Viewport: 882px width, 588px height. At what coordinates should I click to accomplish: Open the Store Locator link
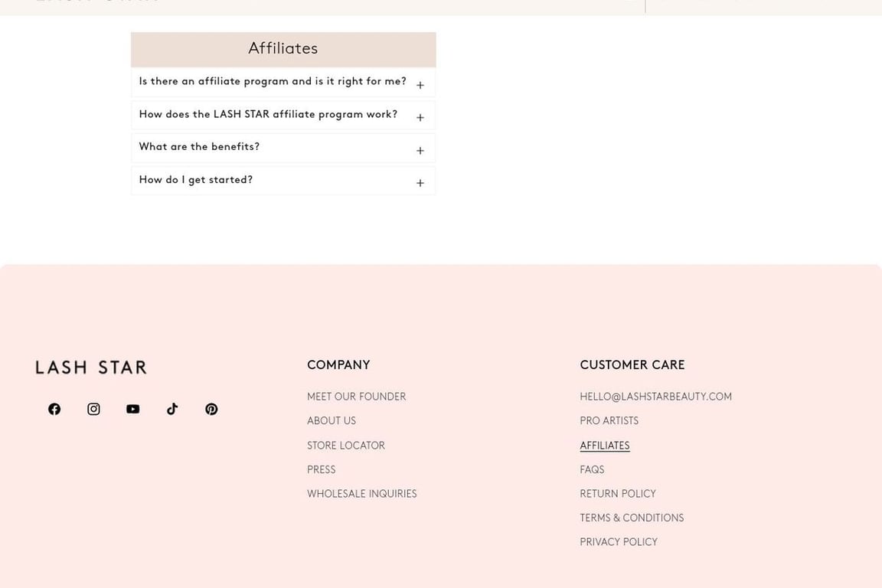(346, 446)
